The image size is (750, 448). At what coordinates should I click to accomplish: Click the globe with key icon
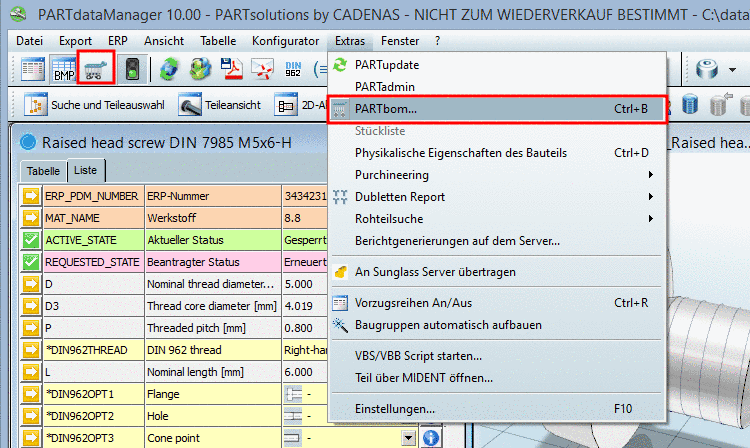tap(200, 69)
